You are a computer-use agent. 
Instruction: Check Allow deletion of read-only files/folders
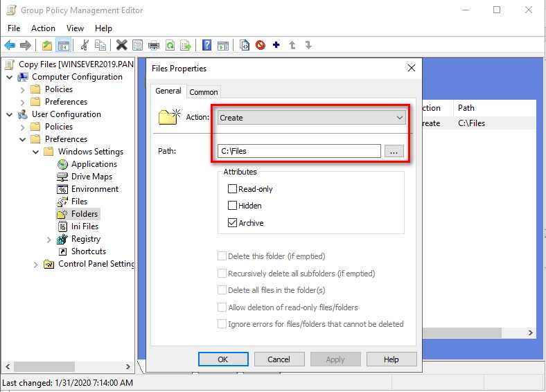[222, 308]
